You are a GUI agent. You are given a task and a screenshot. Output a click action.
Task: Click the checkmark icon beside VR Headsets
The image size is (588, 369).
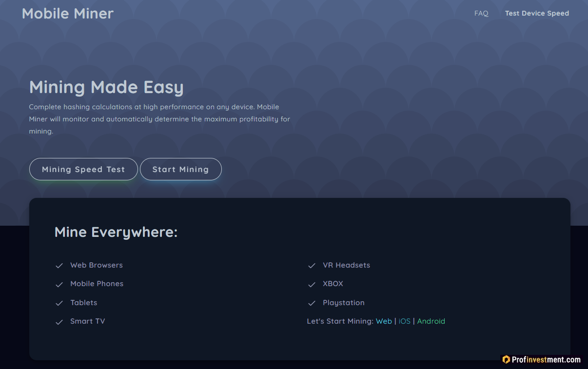[312, 266]
